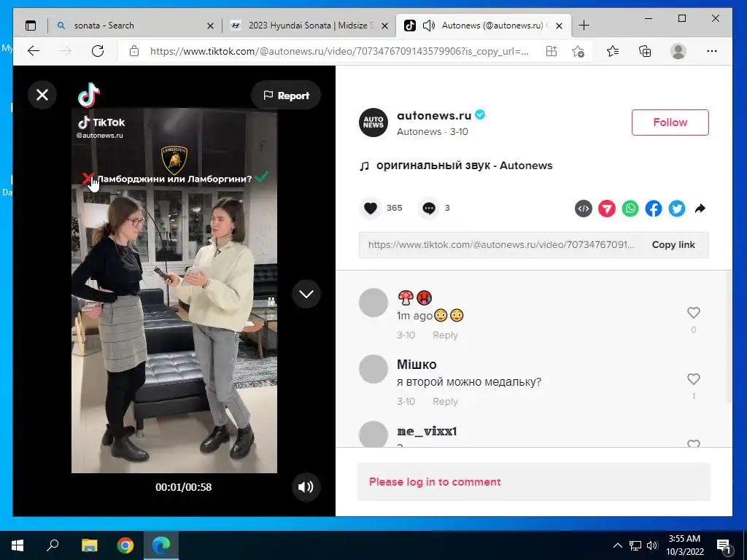Open the autonews.ru profile avatar
Screen dimensions: 747x560
tap(373, 122)
